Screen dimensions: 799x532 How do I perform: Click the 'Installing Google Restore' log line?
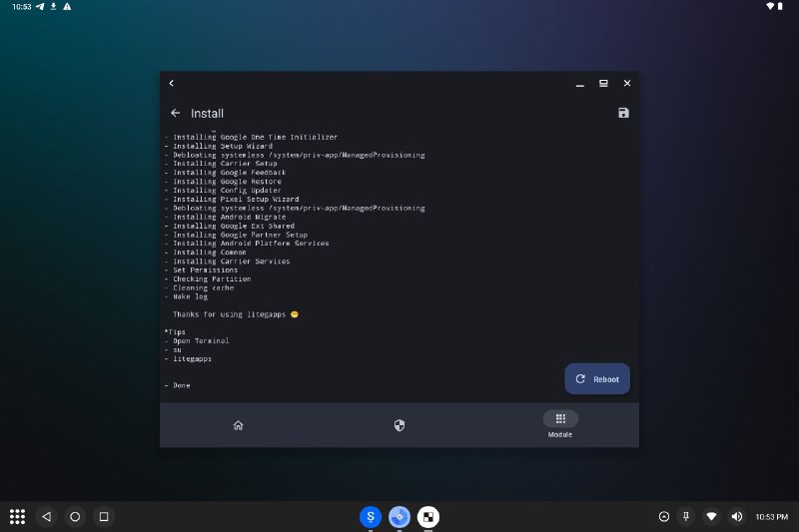pos(223,182)
